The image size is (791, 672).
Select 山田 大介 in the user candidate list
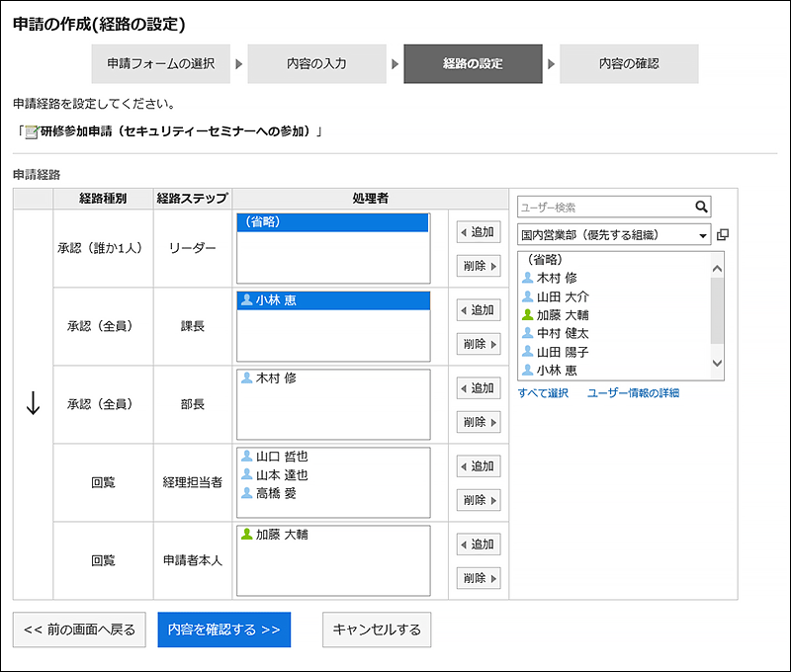614,296
